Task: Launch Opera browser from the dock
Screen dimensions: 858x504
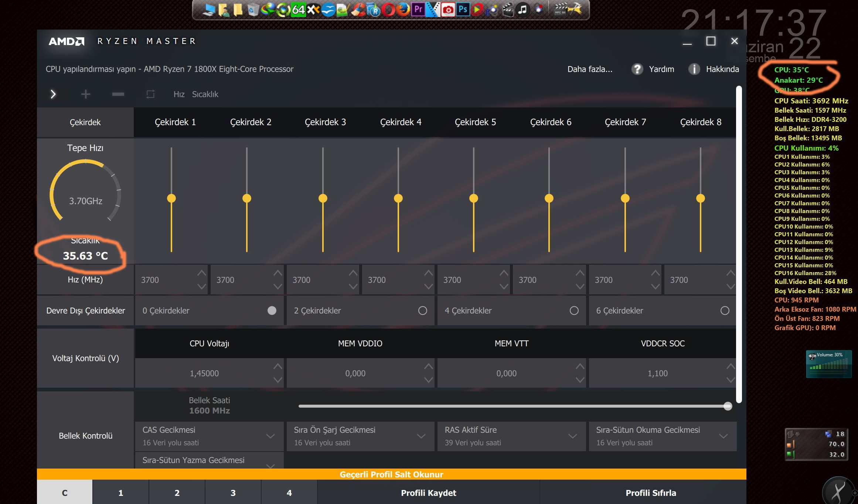Action: pos(388,10)
